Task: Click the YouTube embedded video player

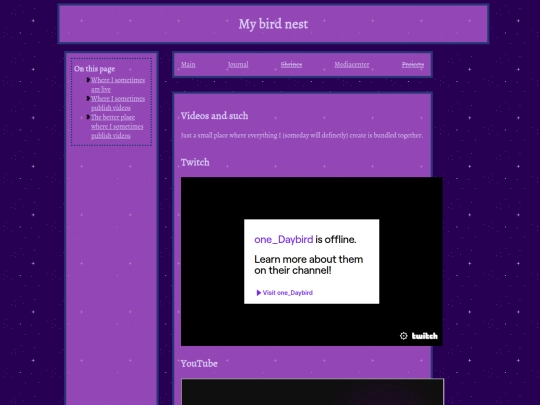Action: [x=312, y=392]
